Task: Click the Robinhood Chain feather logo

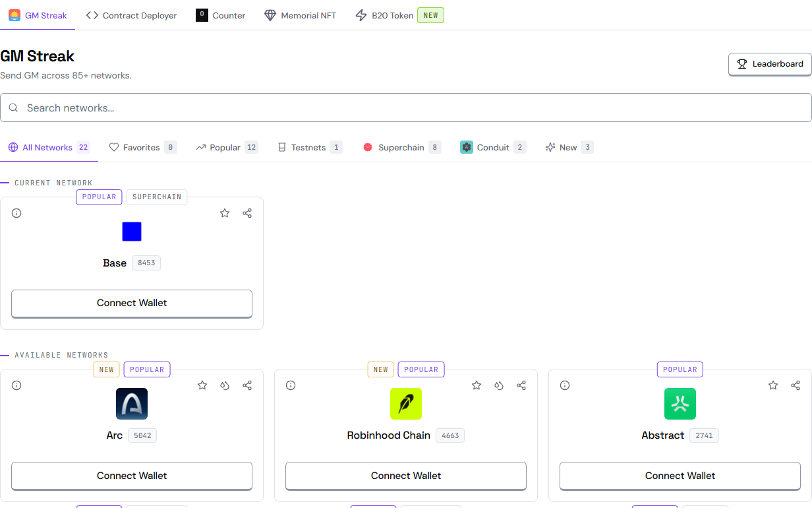Action: [x=406, y=404]
